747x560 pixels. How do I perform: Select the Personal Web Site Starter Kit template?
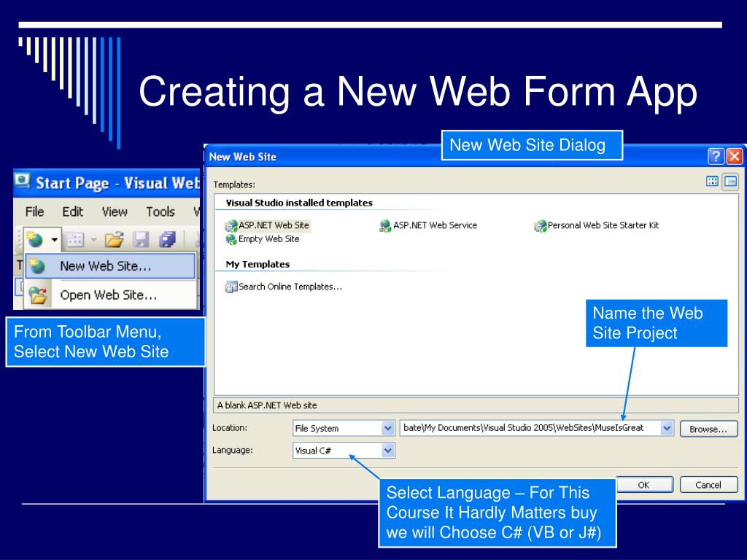pos(597,225)
